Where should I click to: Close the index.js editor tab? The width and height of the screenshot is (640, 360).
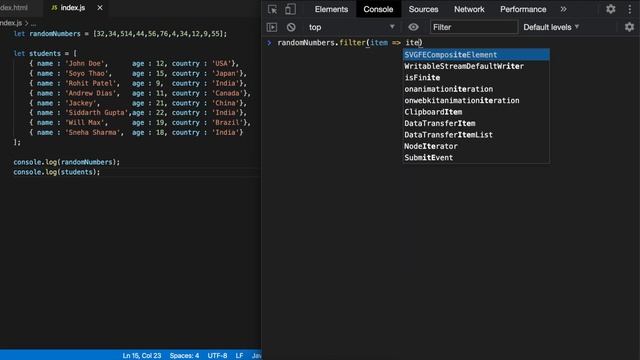tap(100, 8)
